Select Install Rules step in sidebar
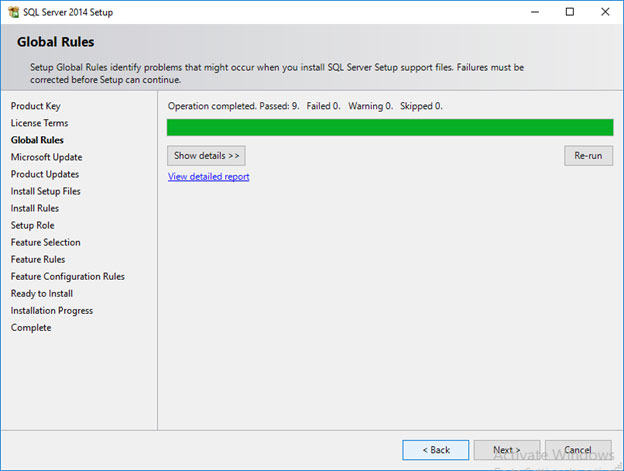The width and height of the screenshot is (624, 471). coord(35,208)
